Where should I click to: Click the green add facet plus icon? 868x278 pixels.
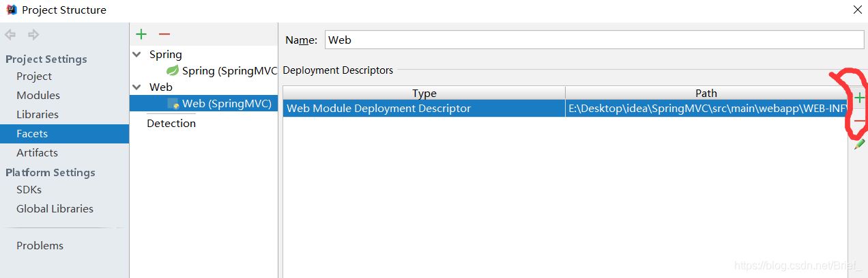tap(141, 34)
